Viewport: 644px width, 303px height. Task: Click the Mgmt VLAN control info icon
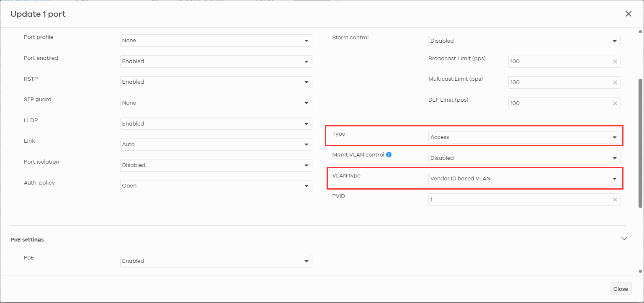(389, 154)
